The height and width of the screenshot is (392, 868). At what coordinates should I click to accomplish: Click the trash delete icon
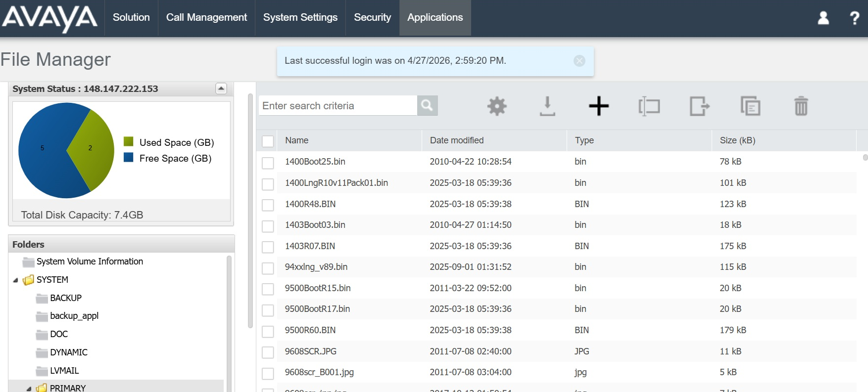(801, 106)
